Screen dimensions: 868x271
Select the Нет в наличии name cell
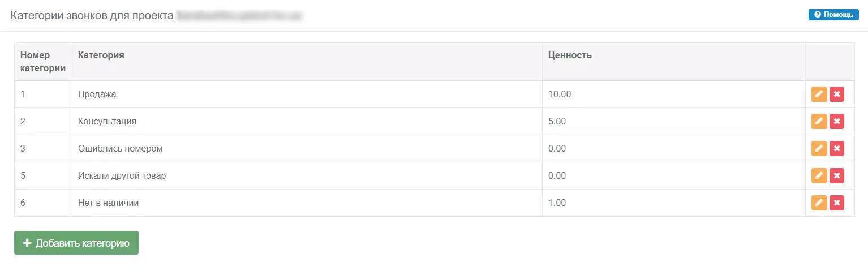(x=307, y=203)
